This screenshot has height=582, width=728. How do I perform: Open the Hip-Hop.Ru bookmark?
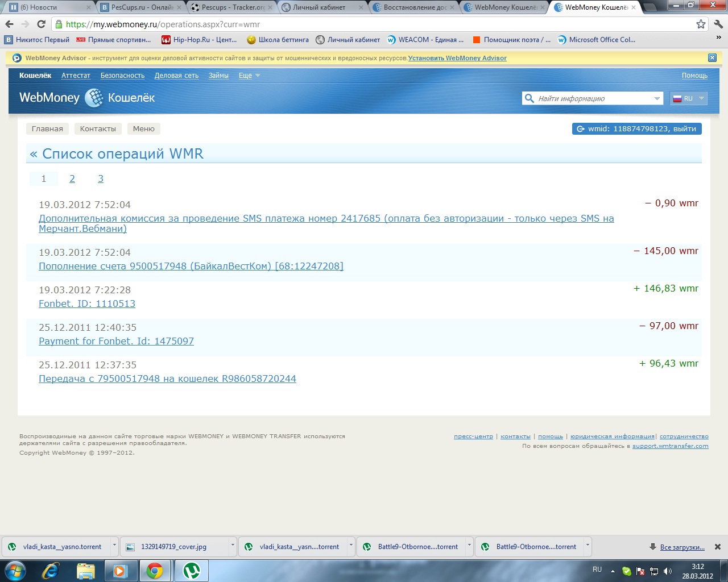pyautogui.click(x=199, y=40)
